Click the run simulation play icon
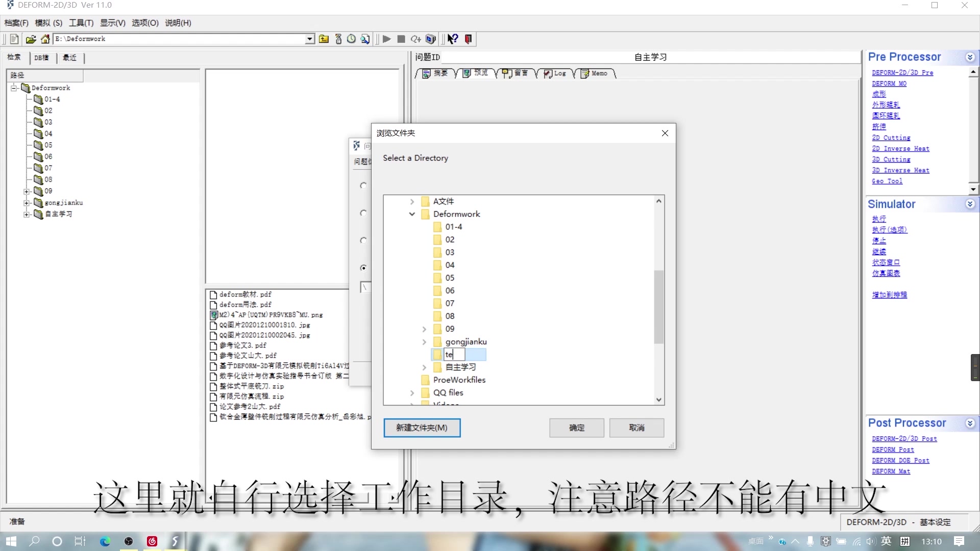The width and height of the screenshot is (980, 551). point(387,39)
